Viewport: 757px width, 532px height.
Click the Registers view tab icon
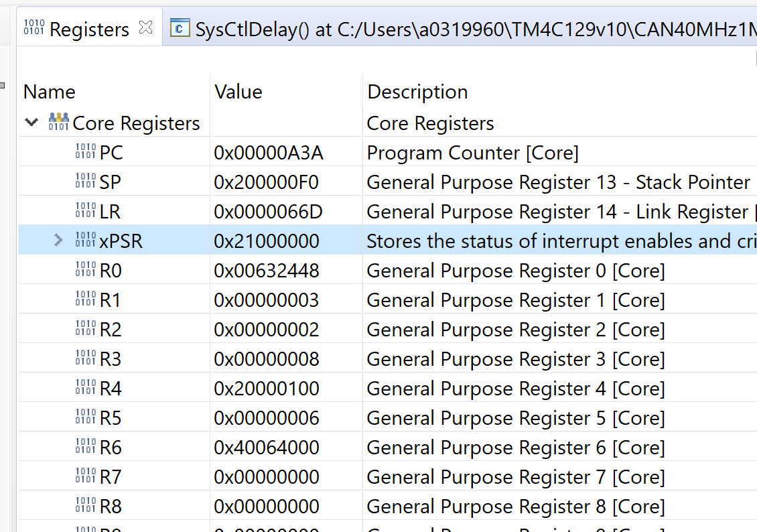pyautogui.click(x=34, y=27)
